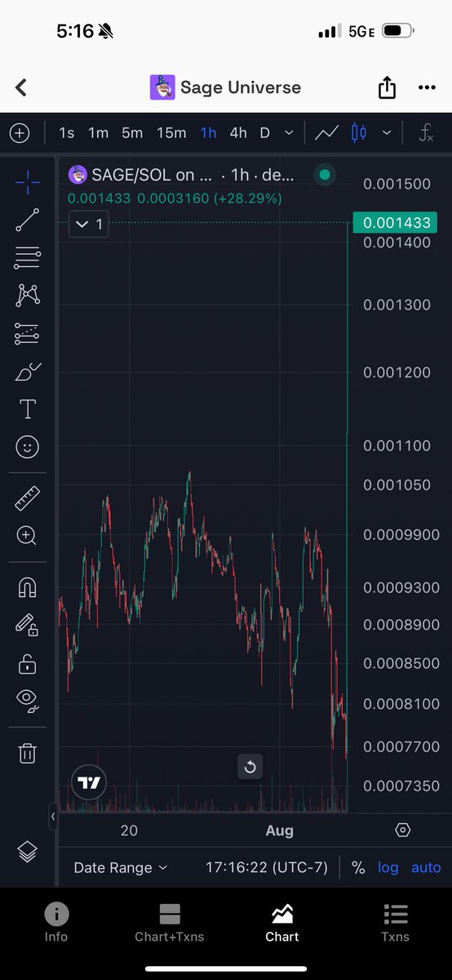Toggle magnet snap mode
Viewport: 452px width, 980px height.
coord(28,587)
